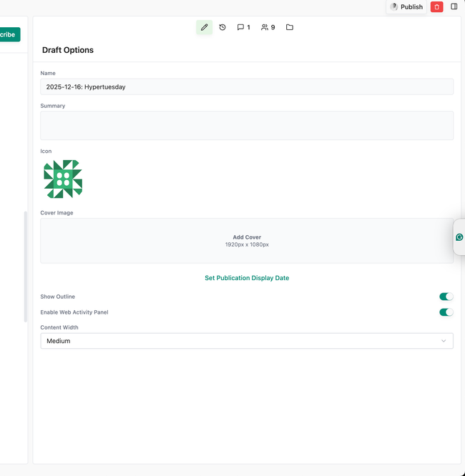Screen dimensions: 465x476
Task: Open the Content Width dropdown
Action: (246, 341)
